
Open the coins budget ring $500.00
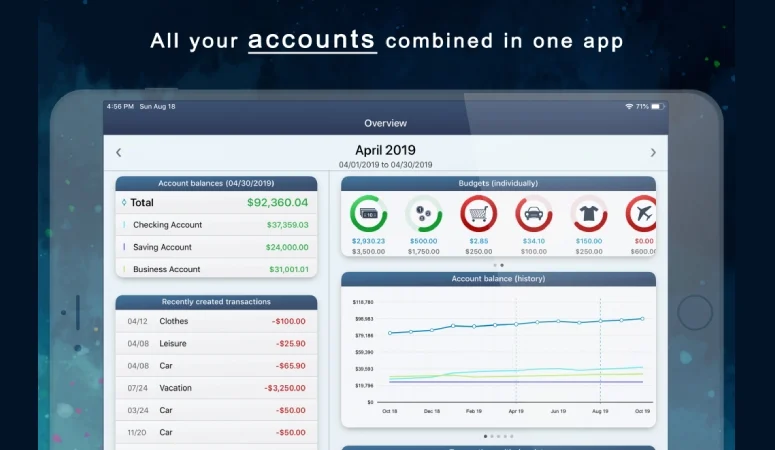424,214
